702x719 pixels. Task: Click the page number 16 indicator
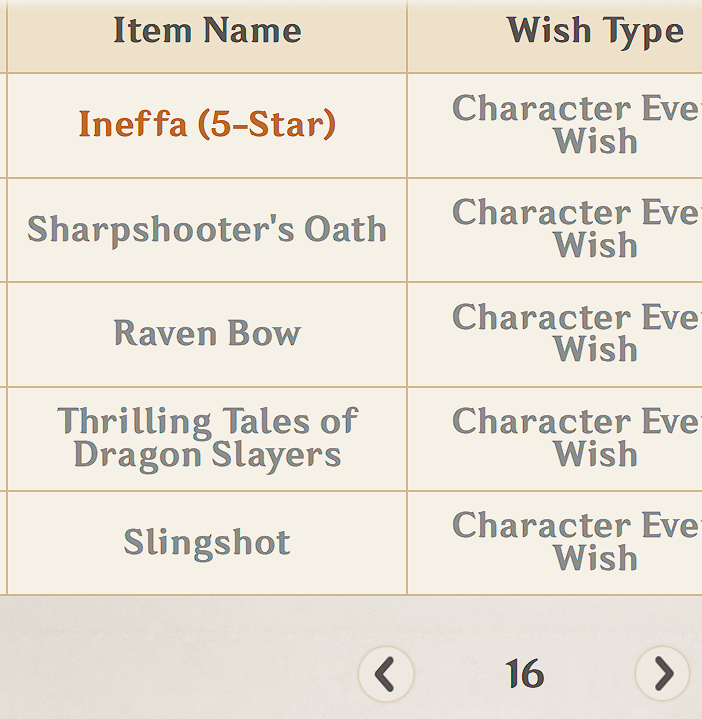pos(525,674)
